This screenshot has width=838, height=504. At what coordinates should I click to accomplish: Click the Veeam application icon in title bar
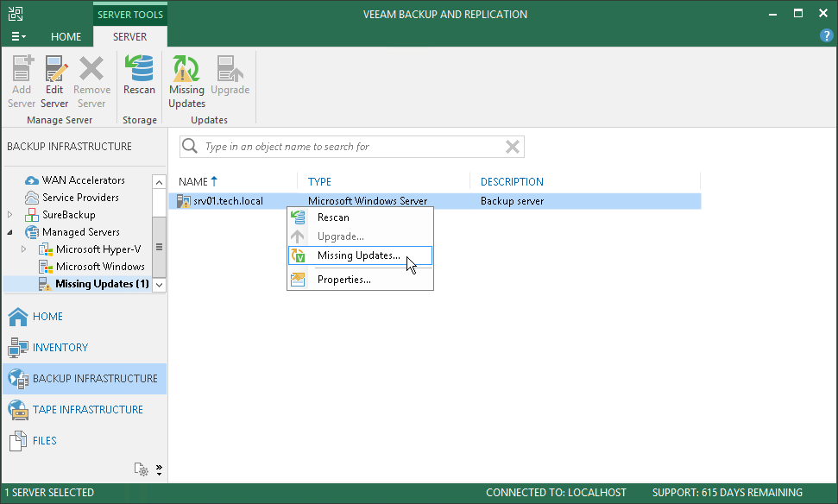tap(16, 14)
